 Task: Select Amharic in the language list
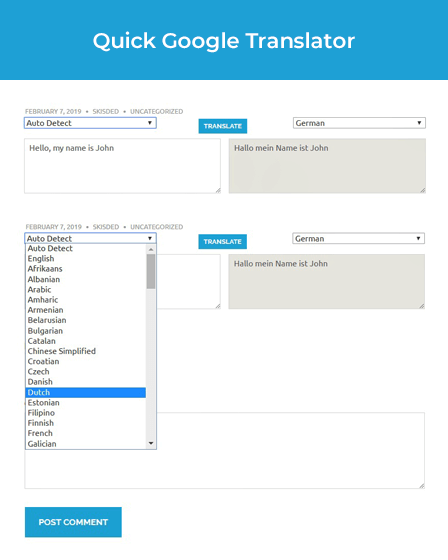click(x=86, y=300)
